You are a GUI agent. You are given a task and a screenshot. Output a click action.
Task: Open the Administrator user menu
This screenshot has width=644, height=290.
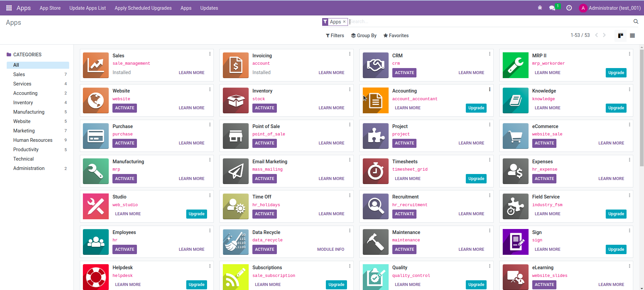pyautogui.click(x=610, y=8)
